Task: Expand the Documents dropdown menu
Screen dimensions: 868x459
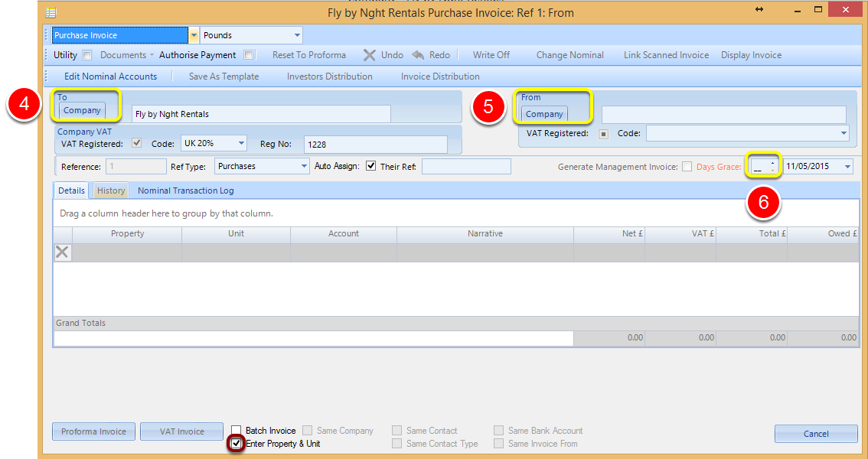Action: click(x=127, y=55)
